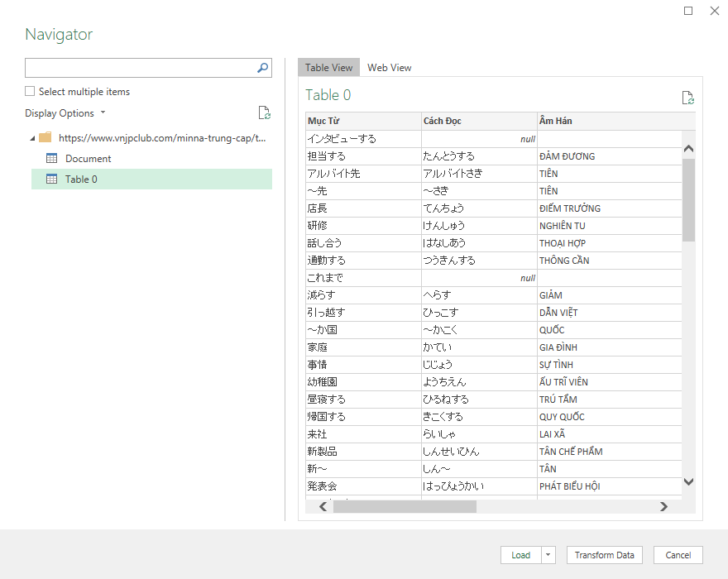The width and height of the screenshot is (728, 579).
Task: Click the scroll down arrow of preview
Action: point(689,481)
